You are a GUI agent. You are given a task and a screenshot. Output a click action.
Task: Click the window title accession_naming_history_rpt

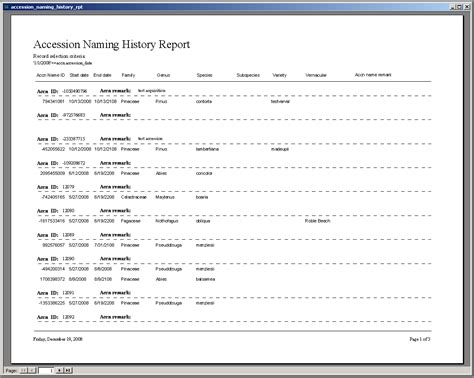tap(47, 7)
